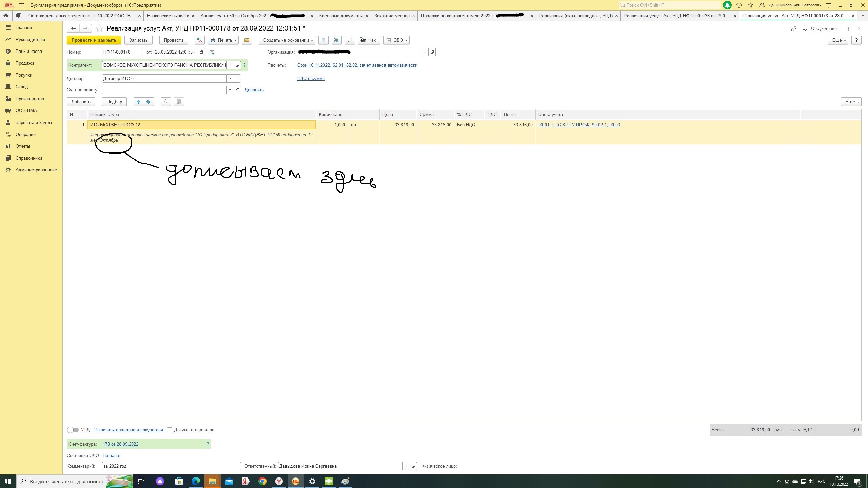Screen dimensions: 868x488
Task: Move row up with blue arrow
Action: click(138, 102)
